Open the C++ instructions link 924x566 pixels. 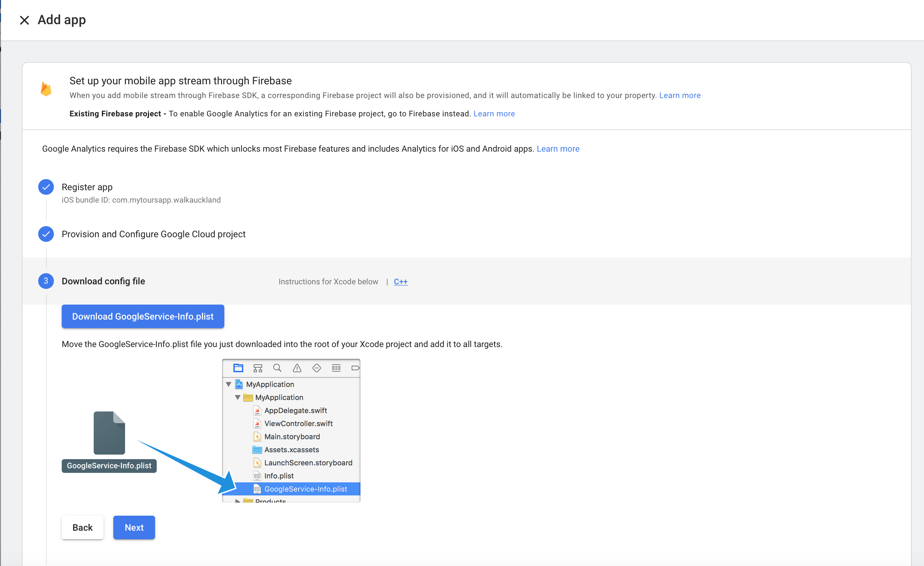click(401, 281)
